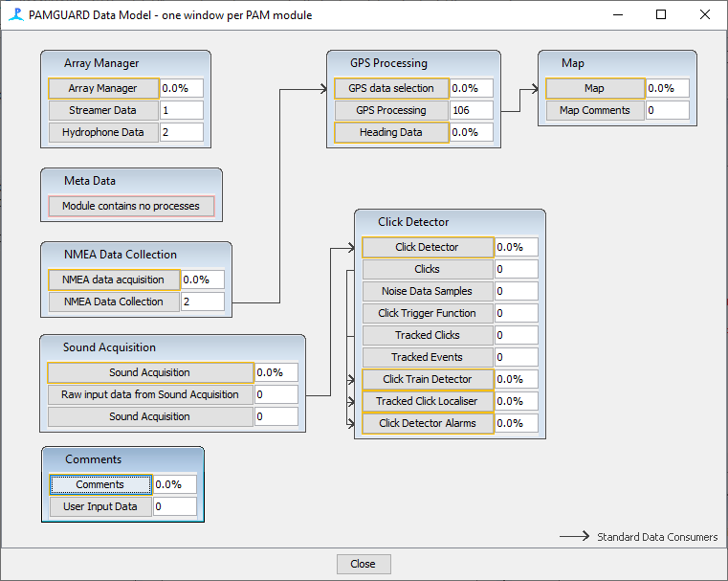Image resolution: width=728 pixels, height=581 pixels.
Task: Click the Array Manager CPU value field
Action: pos(182,88)
